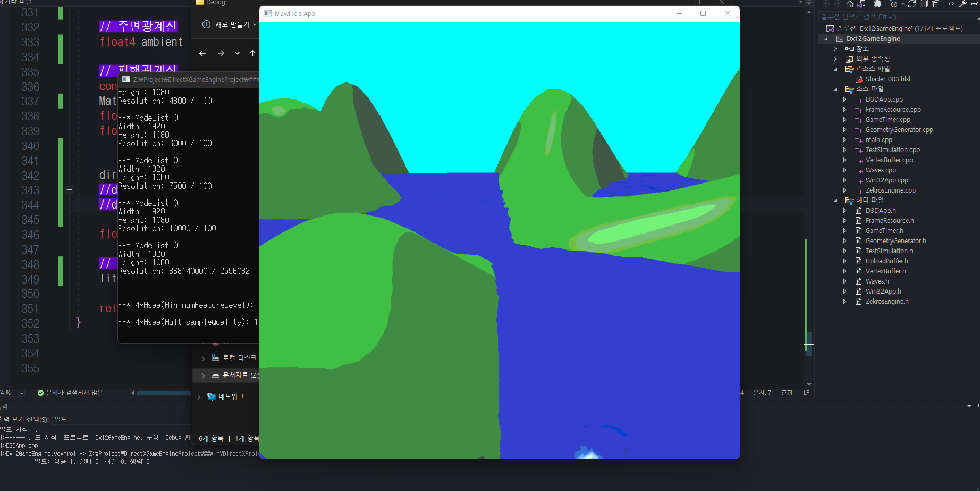980x491 pixels.
Task: Open zoom percentage dropdown in code editor
Action: [x=22, y=393]
